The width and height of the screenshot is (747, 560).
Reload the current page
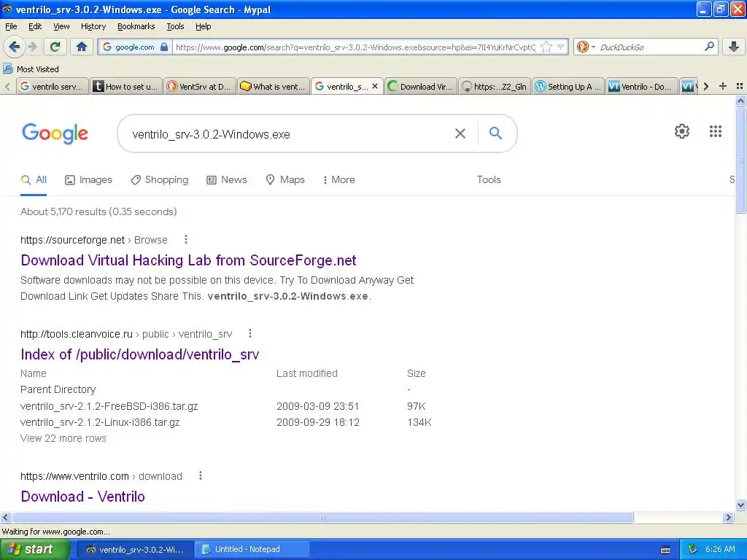tap(55, 47)
